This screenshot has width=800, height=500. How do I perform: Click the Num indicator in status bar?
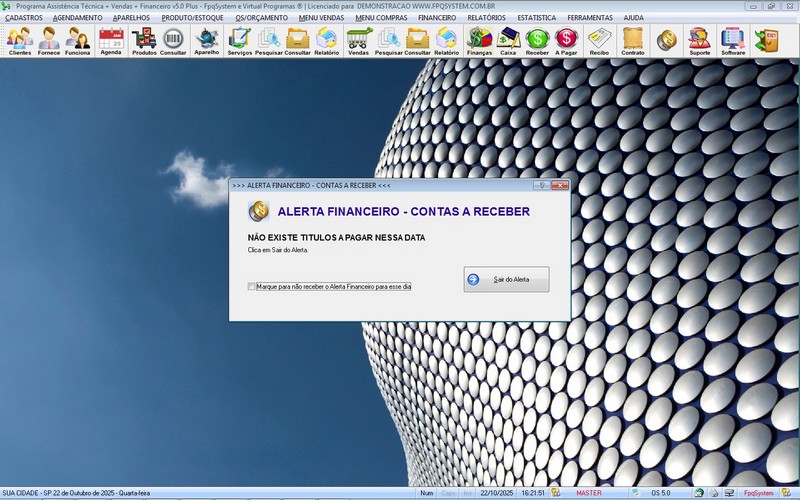tap(427, 493)
